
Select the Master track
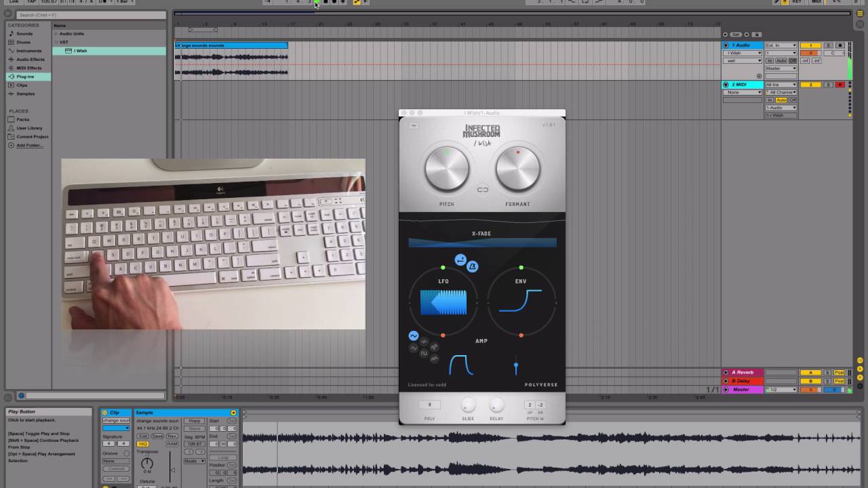pyautogui.click(x=743, y=390)
